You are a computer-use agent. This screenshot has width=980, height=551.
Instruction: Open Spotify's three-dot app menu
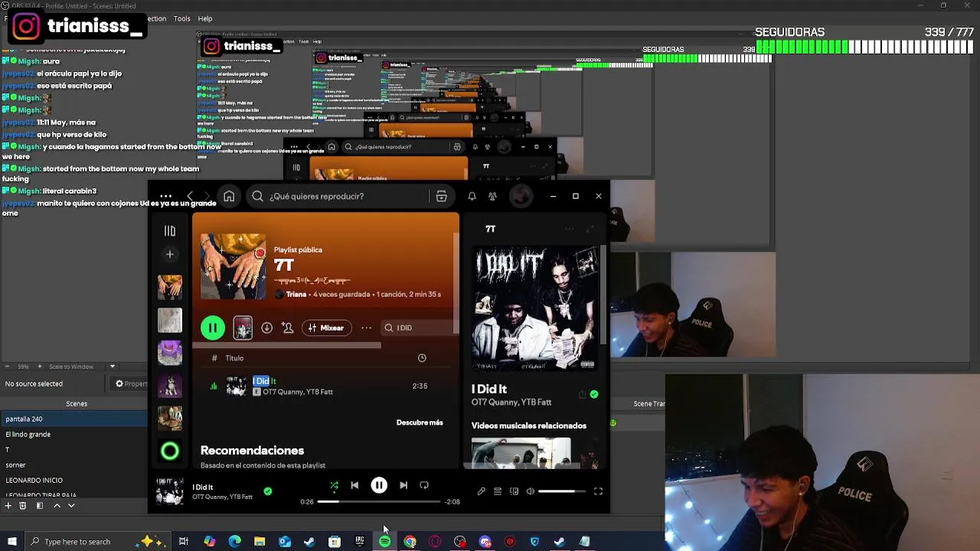[x=165, y=197]
